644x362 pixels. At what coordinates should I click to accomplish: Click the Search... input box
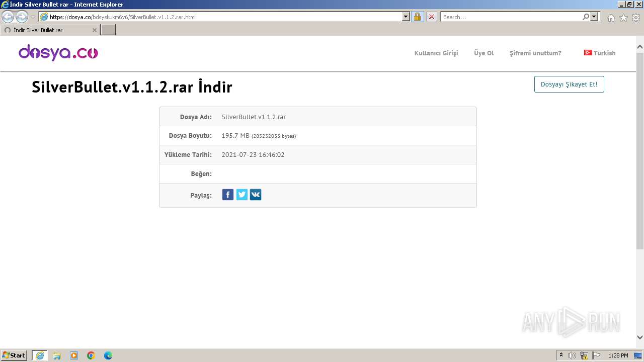click(511, 17)
